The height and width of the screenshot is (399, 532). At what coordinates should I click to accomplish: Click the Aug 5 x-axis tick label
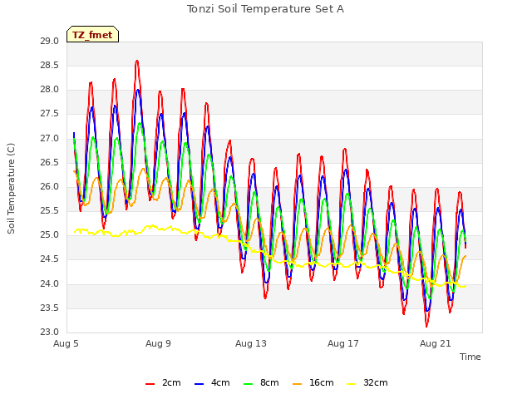[66, 343]
